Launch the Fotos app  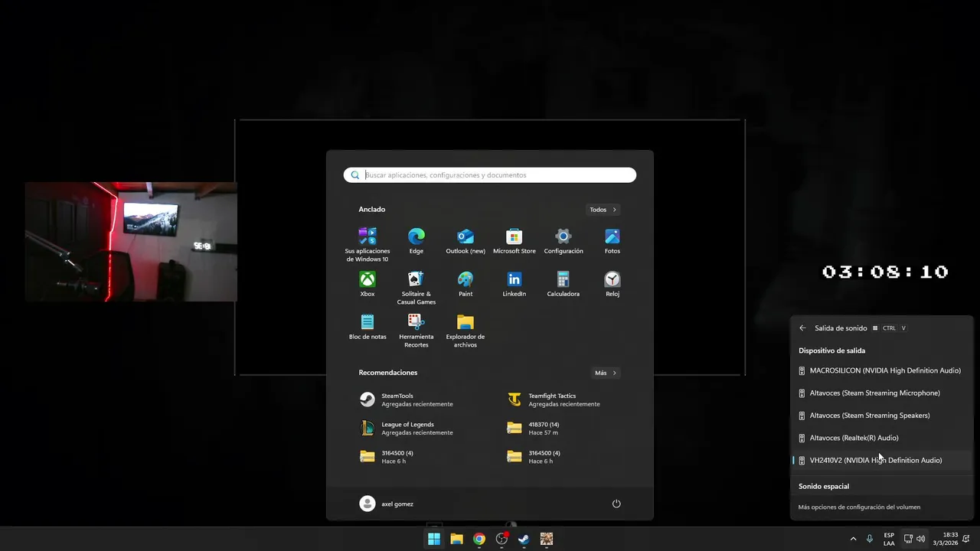612,240
